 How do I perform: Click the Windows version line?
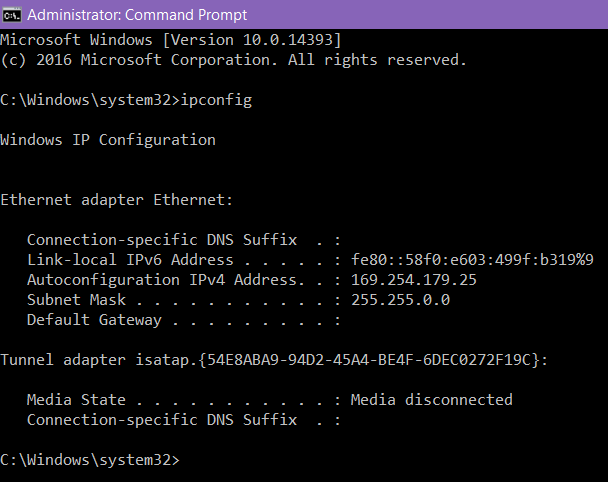171,40
